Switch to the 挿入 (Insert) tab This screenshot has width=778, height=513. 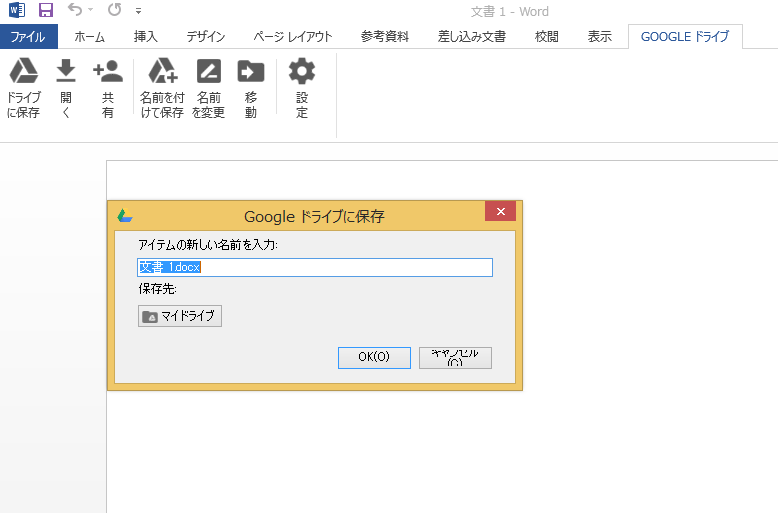(145, 37)
